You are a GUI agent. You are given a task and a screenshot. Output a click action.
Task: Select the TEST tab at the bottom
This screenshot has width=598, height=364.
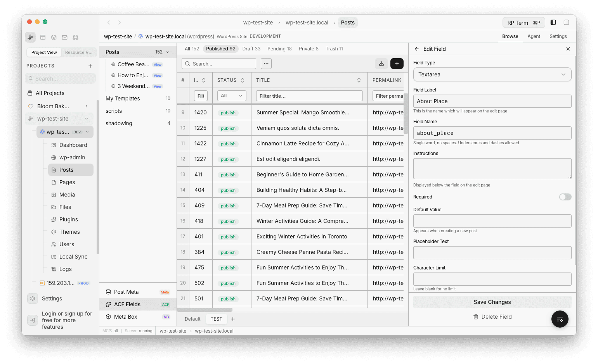(x=216, y=319)
